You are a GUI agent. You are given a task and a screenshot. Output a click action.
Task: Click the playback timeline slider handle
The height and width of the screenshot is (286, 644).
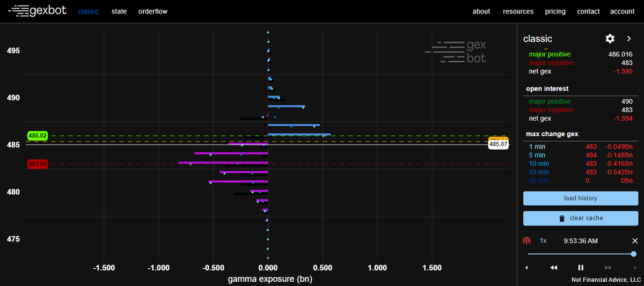(x=634, y=254)
